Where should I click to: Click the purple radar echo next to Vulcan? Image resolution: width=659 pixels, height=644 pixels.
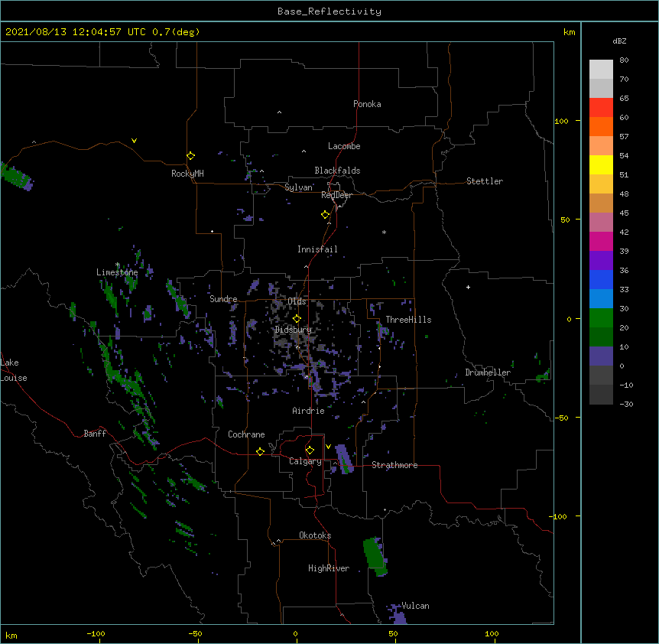click(x=398, y=613)
